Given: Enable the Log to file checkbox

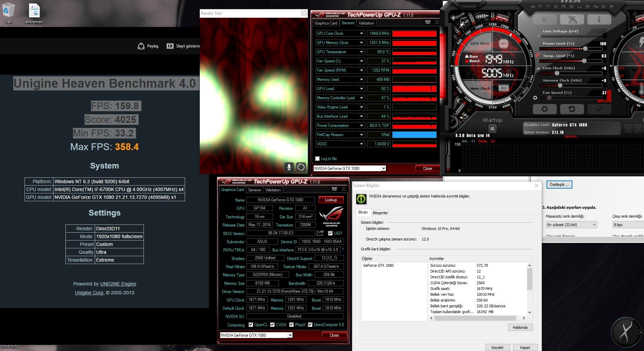Looking at the screenshot, I should click(x=317, y=159).
